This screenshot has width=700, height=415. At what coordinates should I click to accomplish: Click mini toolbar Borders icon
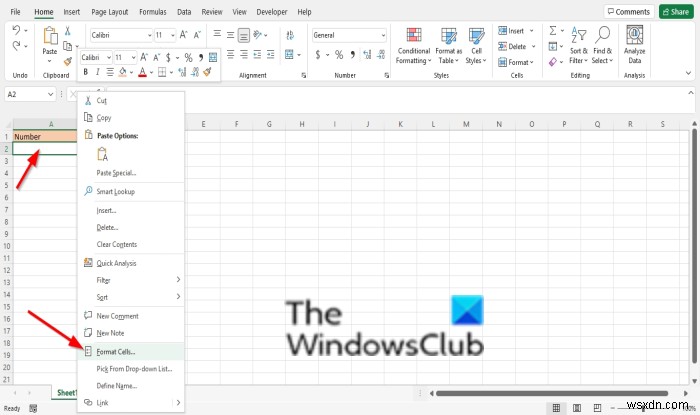[162, 72]
